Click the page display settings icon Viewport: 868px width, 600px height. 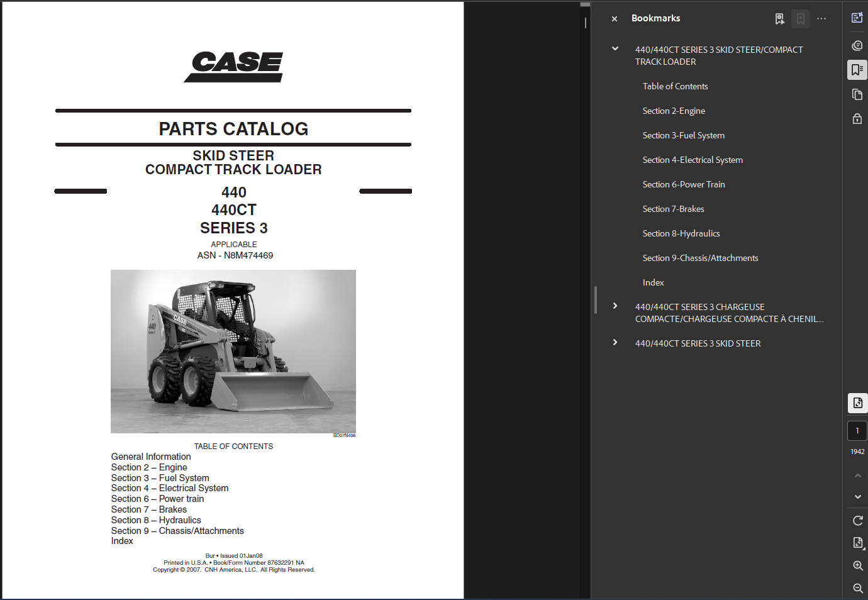[x=857, y=403]
